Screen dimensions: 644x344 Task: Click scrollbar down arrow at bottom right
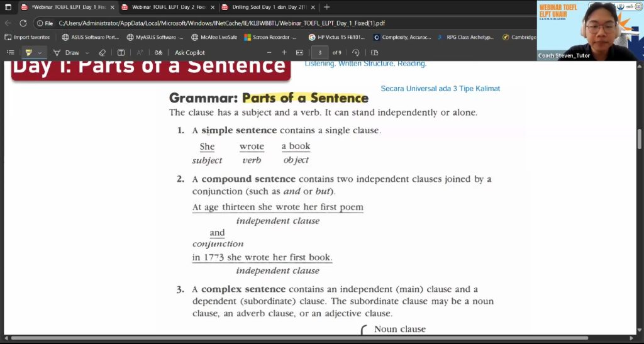(x=640, y=331)
